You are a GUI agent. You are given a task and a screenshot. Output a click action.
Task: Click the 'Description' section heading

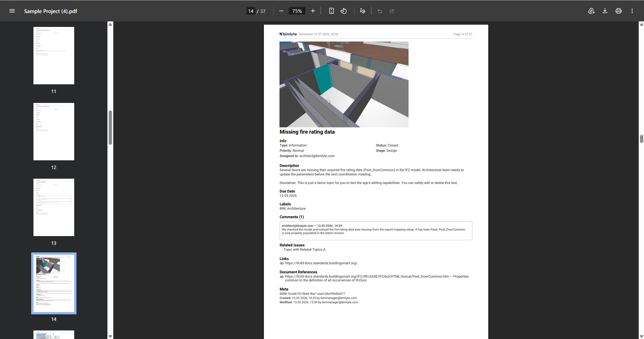289,166
